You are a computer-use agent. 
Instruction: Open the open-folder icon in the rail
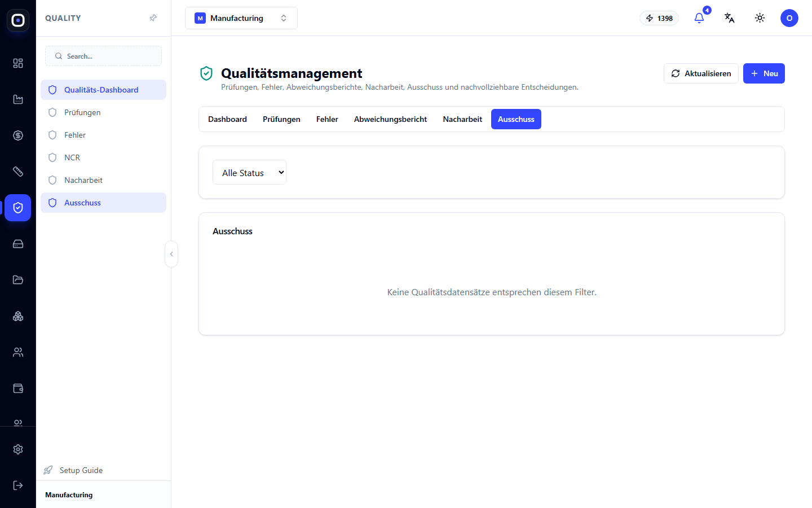tap(18, 280)
